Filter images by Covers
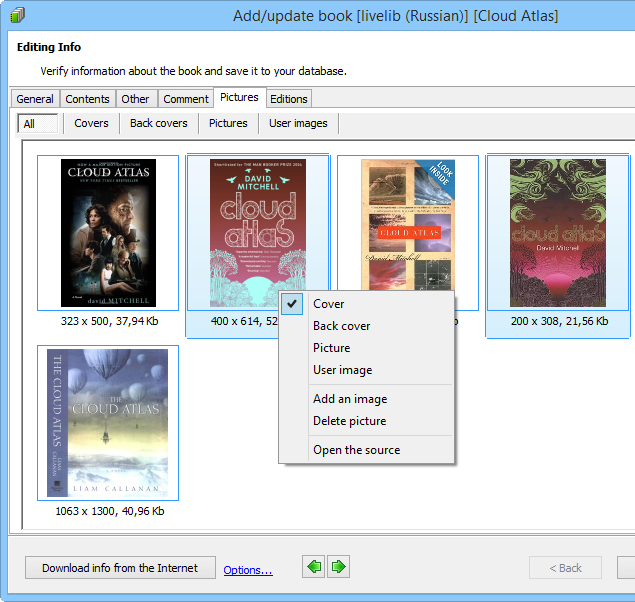The image size is (635, 602). 92,123
